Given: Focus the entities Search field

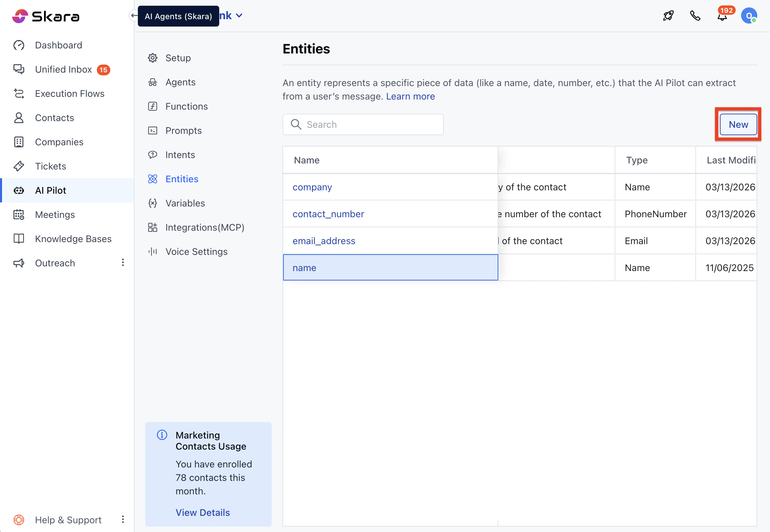Looking at the screenshot, I should coord(370,124).
